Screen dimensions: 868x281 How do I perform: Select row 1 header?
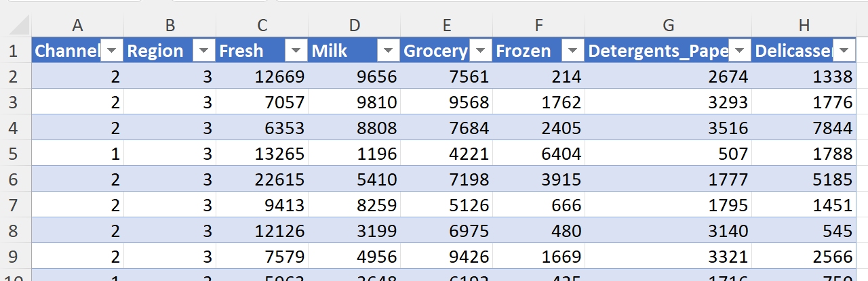(x=13, y=51)
